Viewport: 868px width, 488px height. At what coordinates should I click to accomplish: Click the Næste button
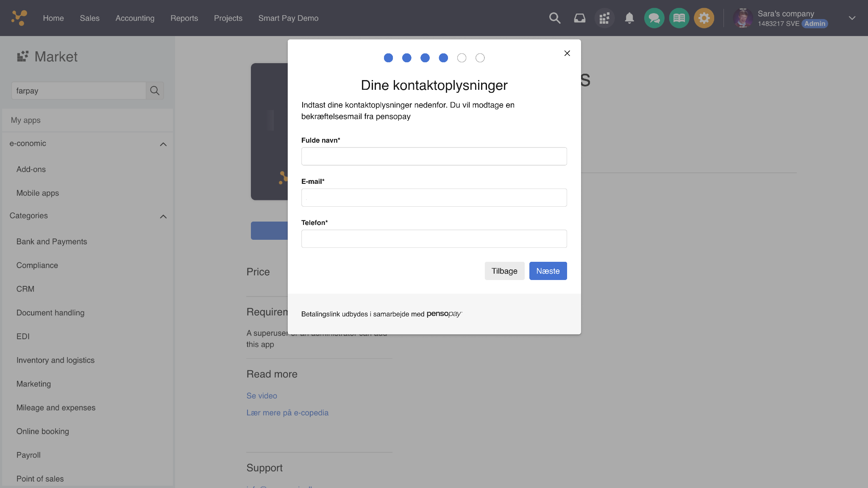click(548, 271)
